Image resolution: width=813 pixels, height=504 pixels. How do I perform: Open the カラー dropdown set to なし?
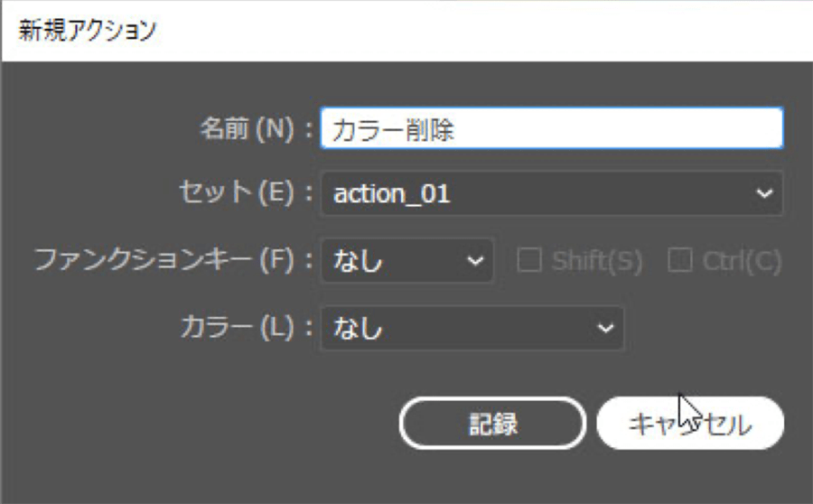click(472, 328)
